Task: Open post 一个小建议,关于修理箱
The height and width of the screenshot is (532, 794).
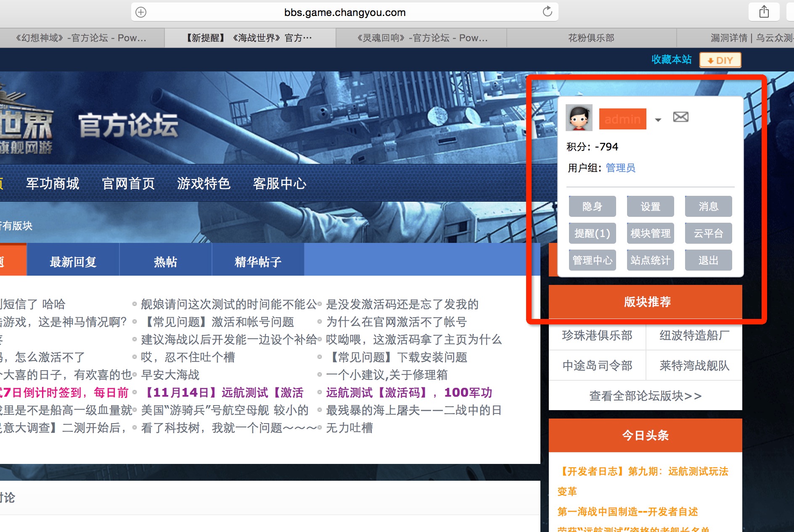Action: point(387,374)
